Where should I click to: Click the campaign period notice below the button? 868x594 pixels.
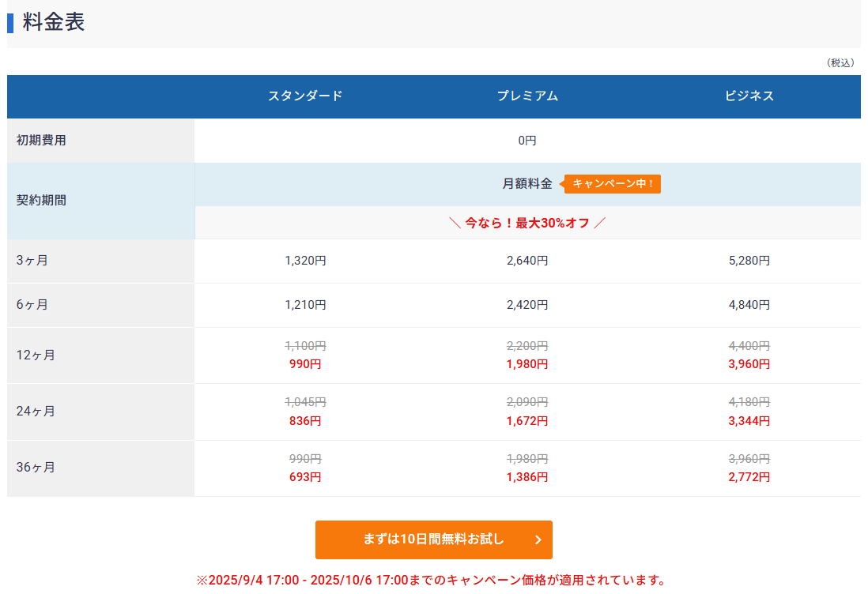coord(432,581)
